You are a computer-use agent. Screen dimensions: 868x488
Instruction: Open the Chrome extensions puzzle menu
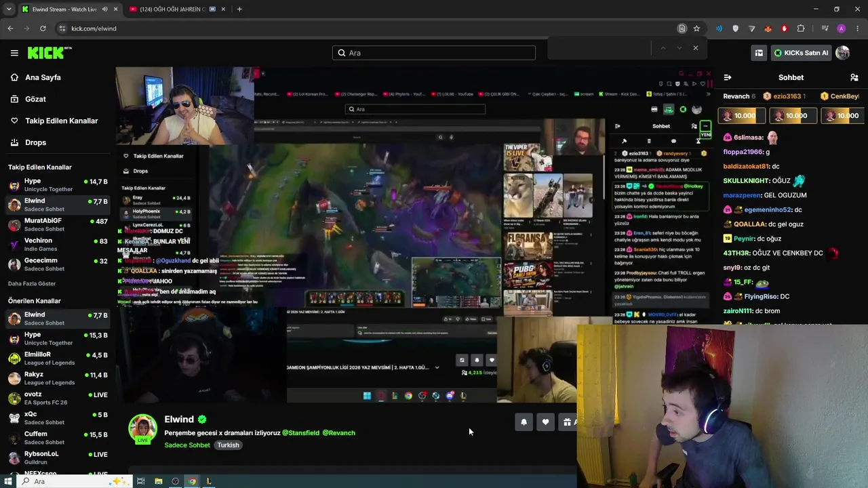click(801, 28)
